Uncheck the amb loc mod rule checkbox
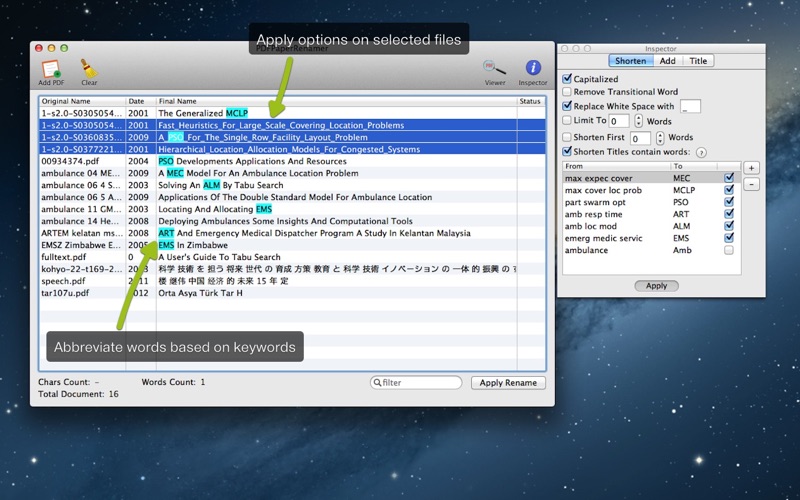This screenshot has height=500, width=800. pos(729,226)
